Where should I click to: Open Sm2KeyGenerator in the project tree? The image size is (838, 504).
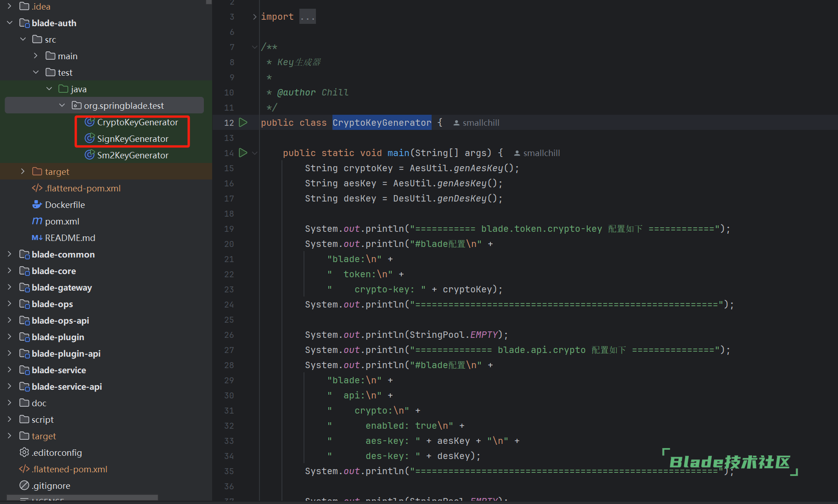pos(133,155)
